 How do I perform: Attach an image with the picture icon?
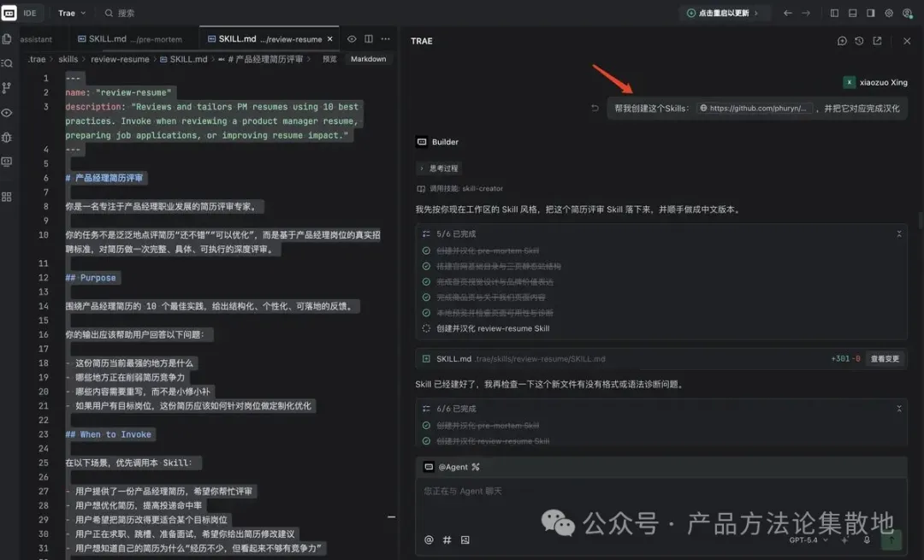click(x=465, y=540)
